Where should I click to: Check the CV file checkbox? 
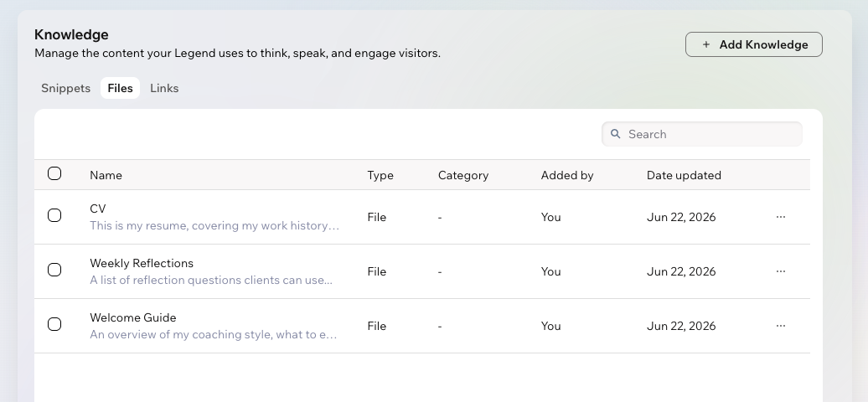click(x=54, y=215)
